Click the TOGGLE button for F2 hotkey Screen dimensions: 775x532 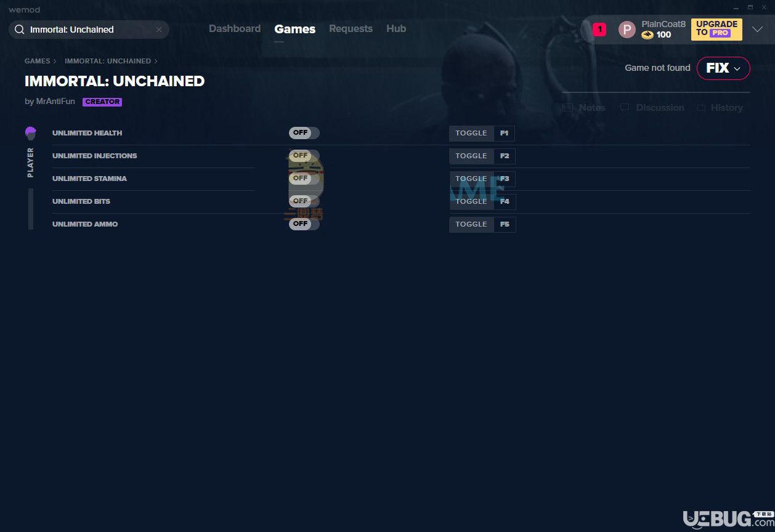(471, 156)
